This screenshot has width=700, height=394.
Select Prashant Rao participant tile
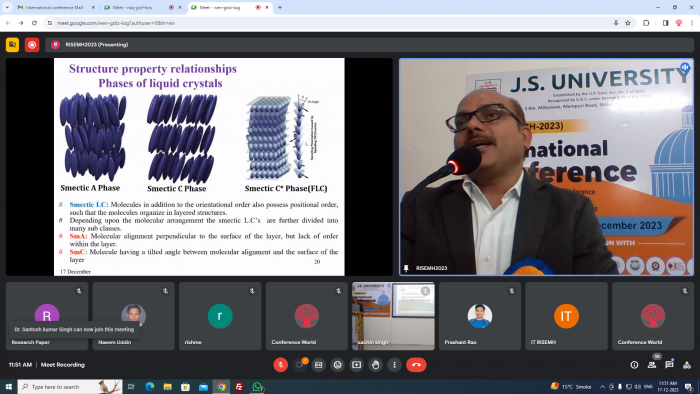[479, 316]
